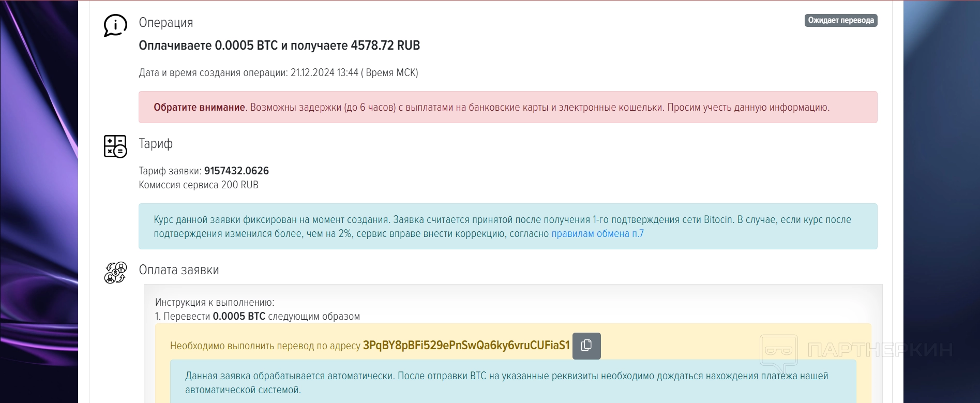Click the Тариф section heading
The width and height of the screenshot is (980, 403).
pos(156,144)
